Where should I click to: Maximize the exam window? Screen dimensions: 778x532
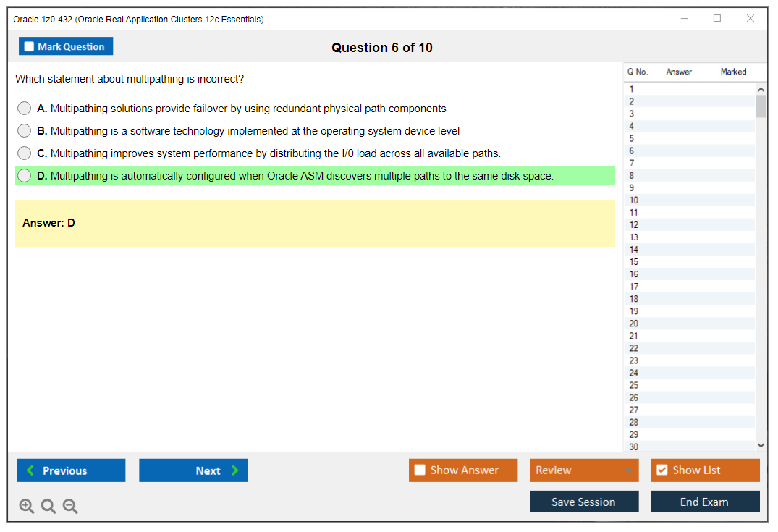pos(717,19)
